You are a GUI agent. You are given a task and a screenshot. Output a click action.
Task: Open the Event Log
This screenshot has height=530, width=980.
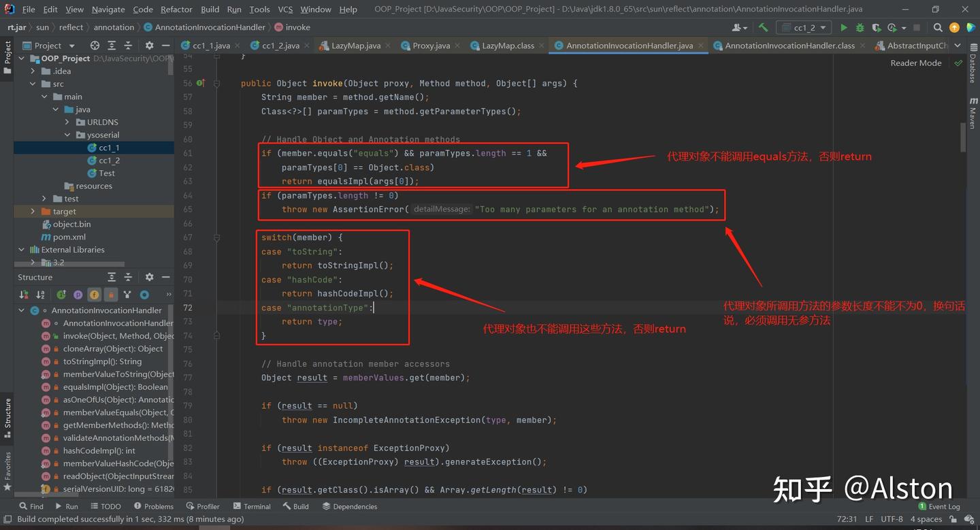coord(939,506)
